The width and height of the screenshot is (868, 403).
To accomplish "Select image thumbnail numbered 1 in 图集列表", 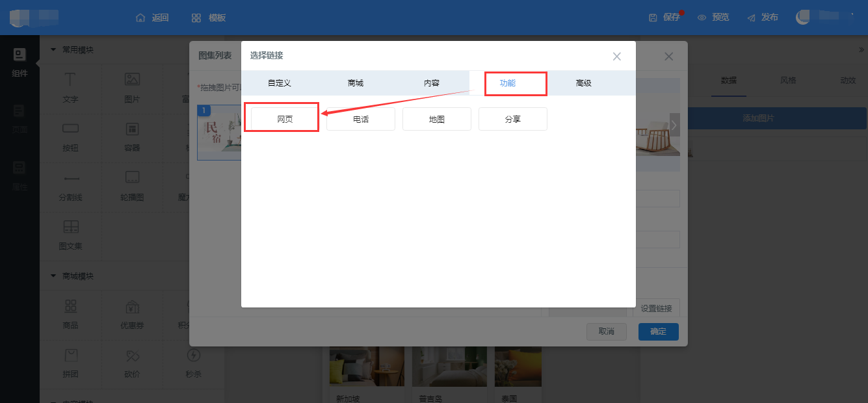I will (219, 132).
